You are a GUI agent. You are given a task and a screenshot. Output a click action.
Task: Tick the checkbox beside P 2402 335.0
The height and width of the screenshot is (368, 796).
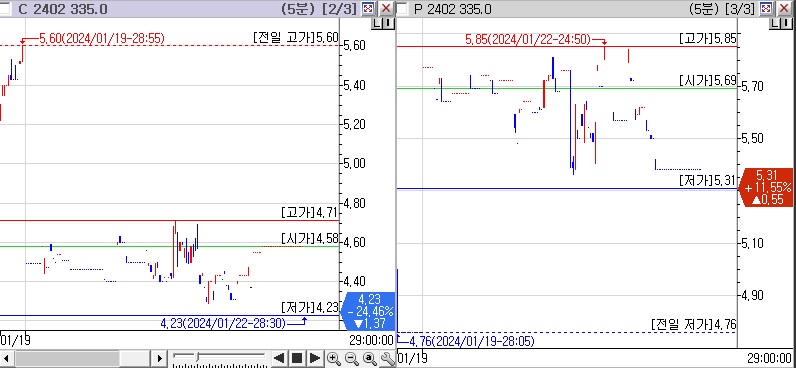pos(402,8)
